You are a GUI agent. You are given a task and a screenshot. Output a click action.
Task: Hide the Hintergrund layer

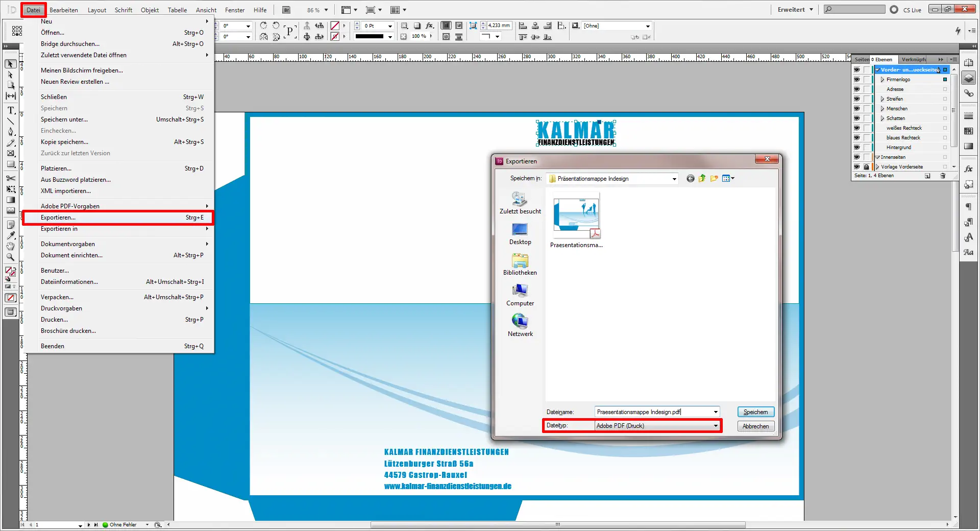[x=856, y=147]
